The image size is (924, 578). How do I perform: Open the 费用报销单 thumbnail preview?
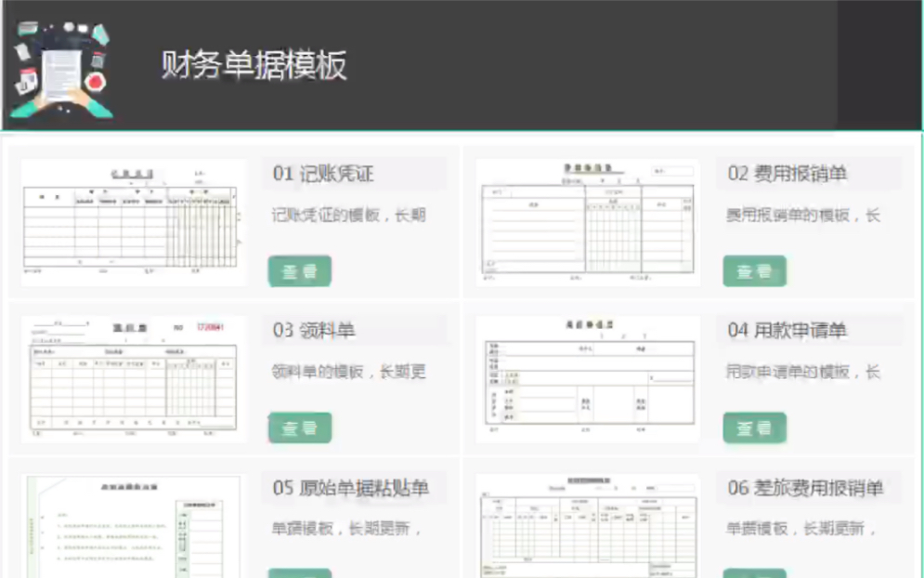pos(587,217)
